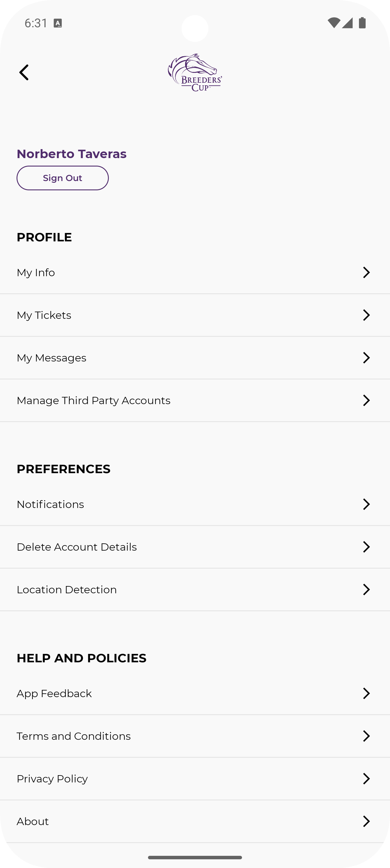
Task: Tap the Norberto Taveras profile name
Action: pos(71,154)
